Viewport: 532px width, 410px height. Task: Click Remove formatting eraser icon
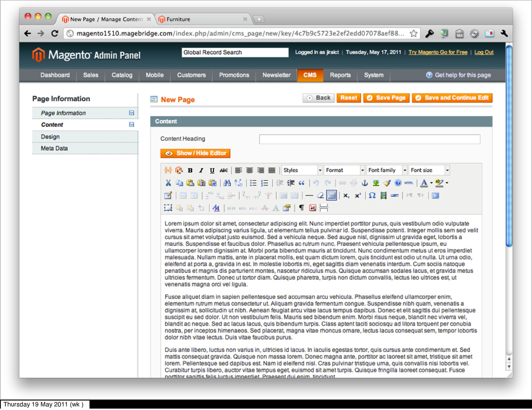[x=320, y=195]
